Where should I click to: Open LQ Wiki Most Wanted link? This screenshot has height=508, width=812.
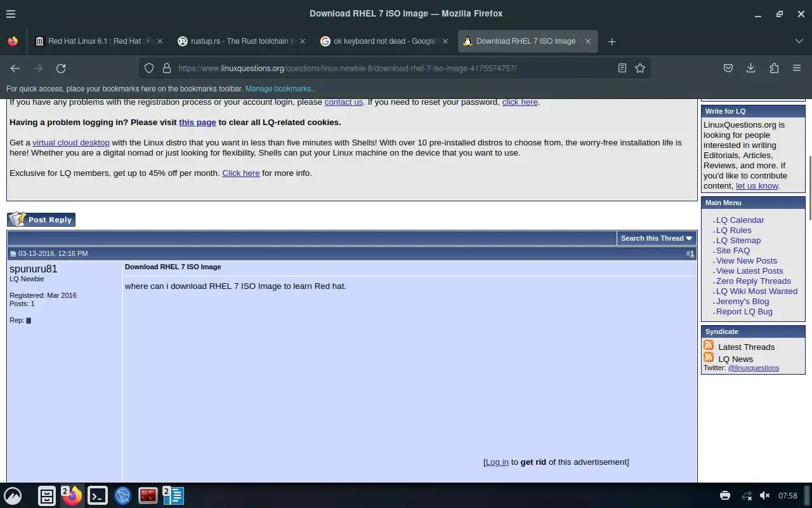click(757, 291)
